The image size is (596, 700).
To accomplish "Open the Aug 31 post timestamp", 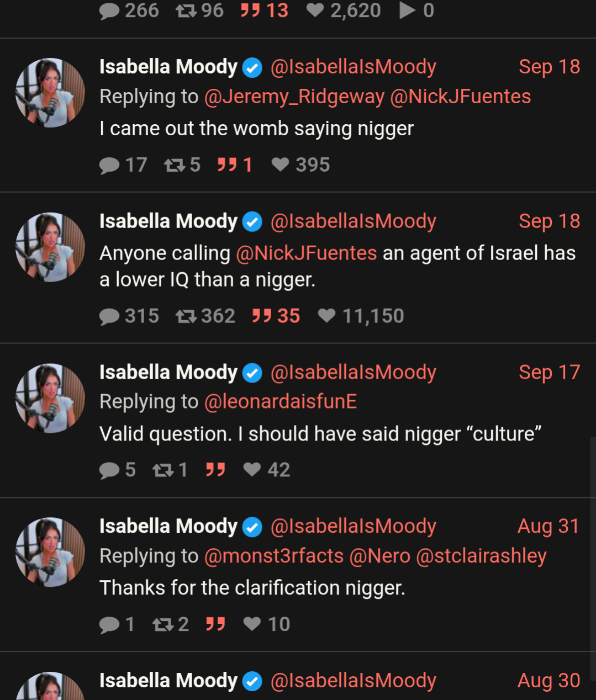I will [x=548, y=527].
